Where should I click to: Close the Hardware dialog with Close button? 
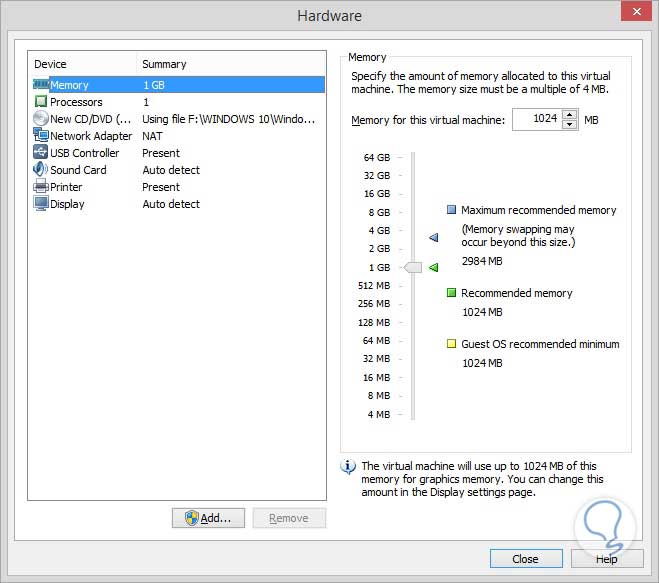[526, 559]
